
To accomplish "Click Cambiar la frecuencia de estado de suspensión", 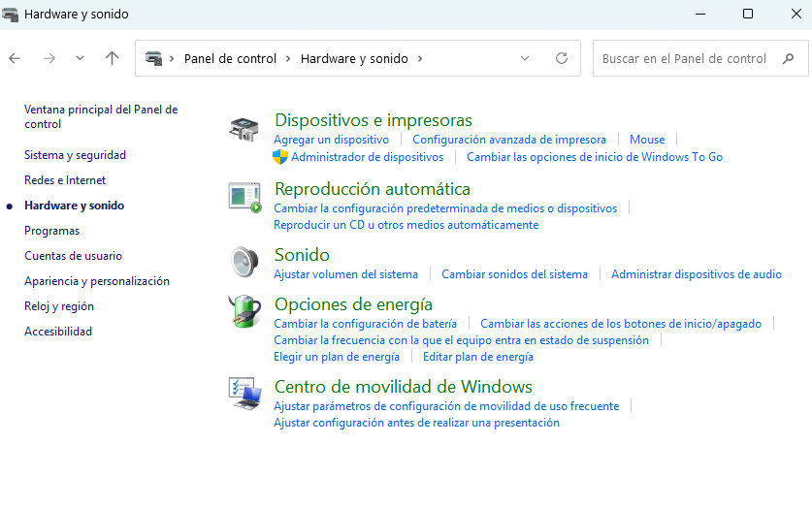I will pos(461,340).
